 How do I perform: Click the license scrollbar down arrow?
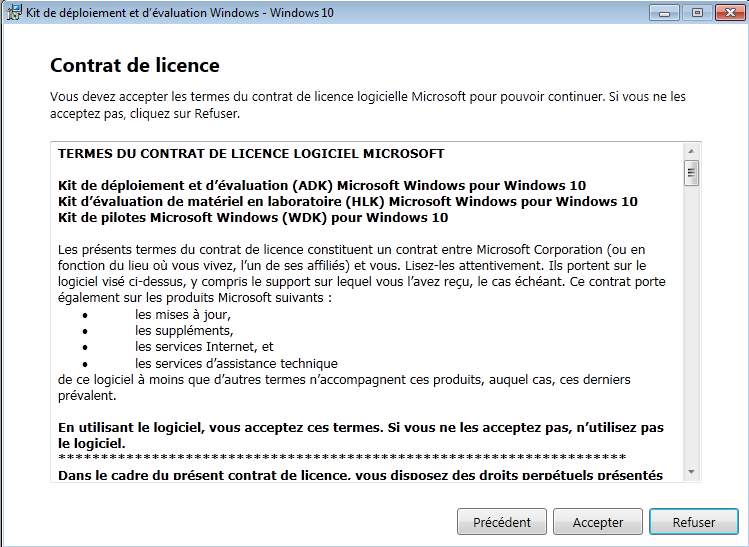pos(691,472)
